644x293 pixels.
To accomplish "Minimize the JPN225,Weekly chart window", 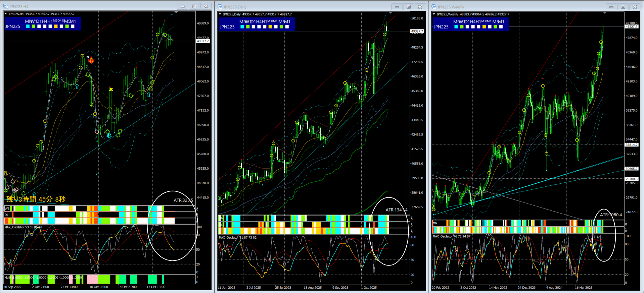I will (x=611, y=7).
